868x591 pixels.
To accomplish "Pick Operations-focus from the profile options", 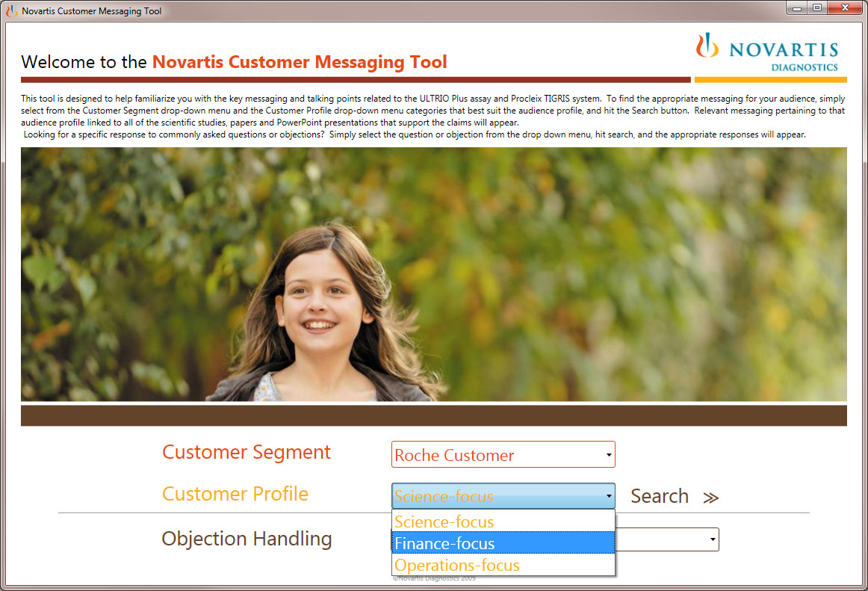I will (x=503, y=565).
